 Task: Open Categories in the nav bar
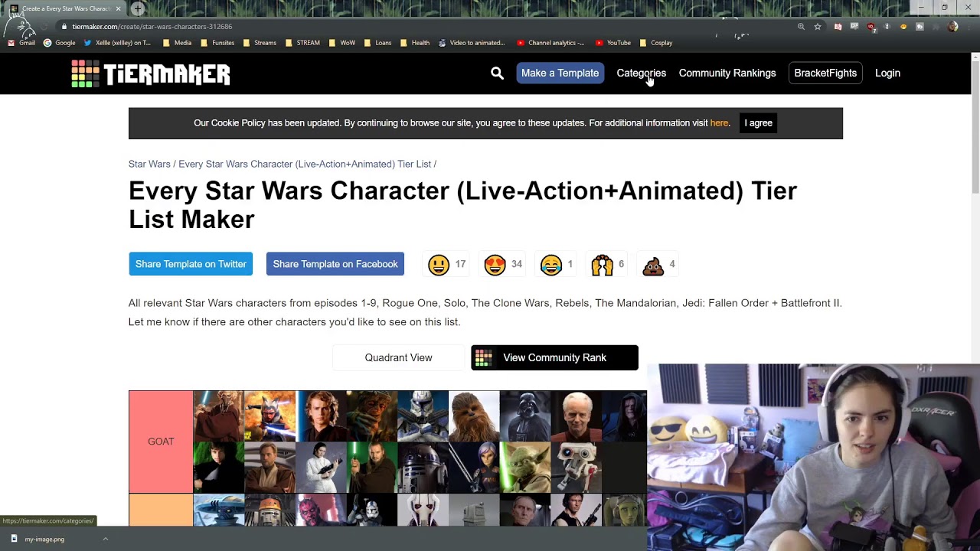click(641, 73)
